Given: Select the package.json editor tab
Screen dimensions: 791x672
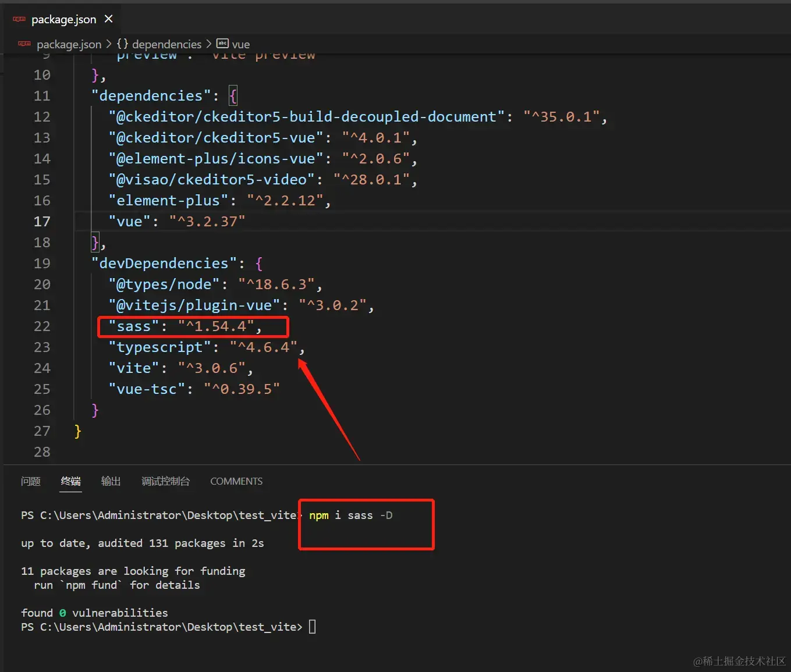Looking at the screenshot, I should tap(63, 19).
